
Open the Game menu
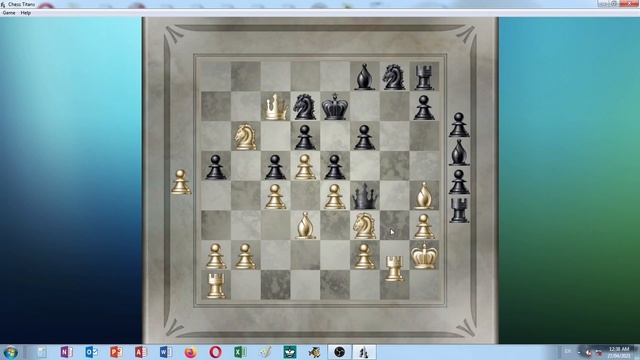(x=9, y=13)
